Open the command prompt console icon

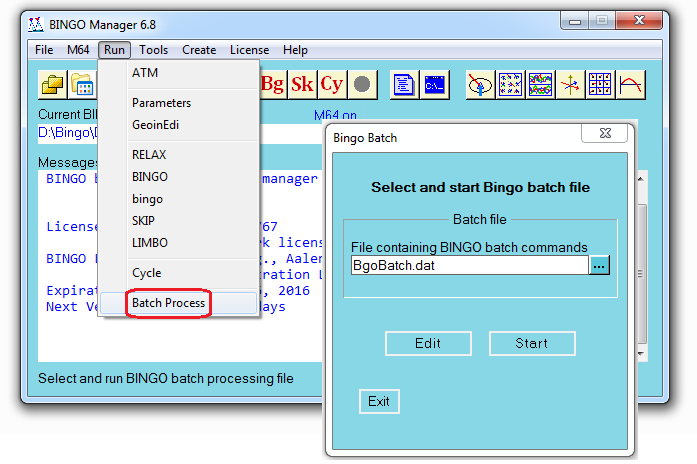(x=434, y=84)
